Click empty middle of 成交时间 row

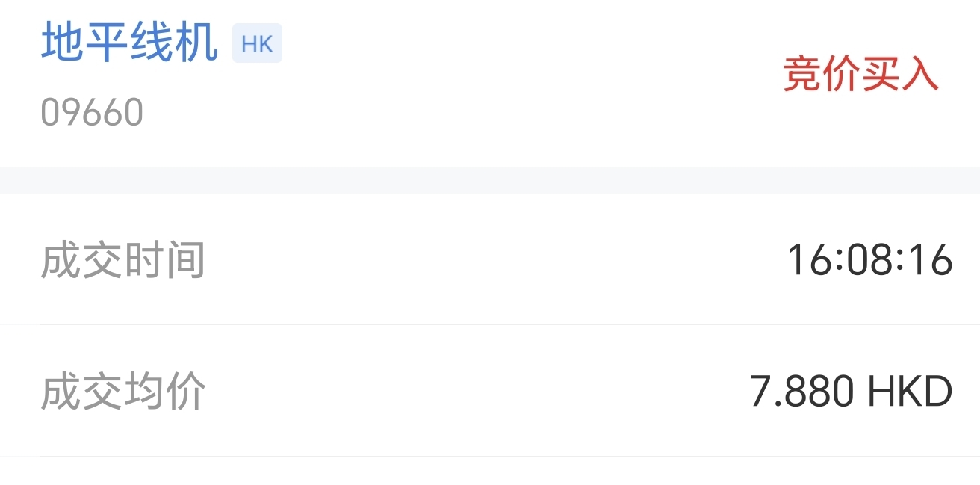(493, 260)
